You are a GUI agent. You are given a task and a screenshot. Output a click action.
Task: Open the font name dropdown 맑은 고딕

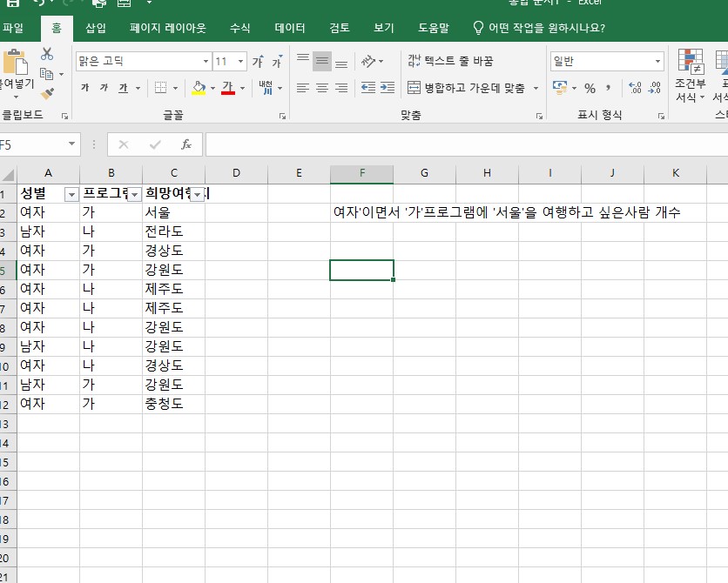point(206,62)
